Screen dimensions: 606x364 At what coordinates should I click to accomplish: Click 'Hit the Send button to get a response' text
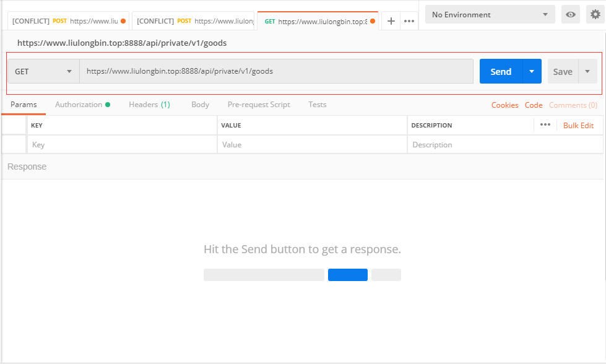point(302,249)
